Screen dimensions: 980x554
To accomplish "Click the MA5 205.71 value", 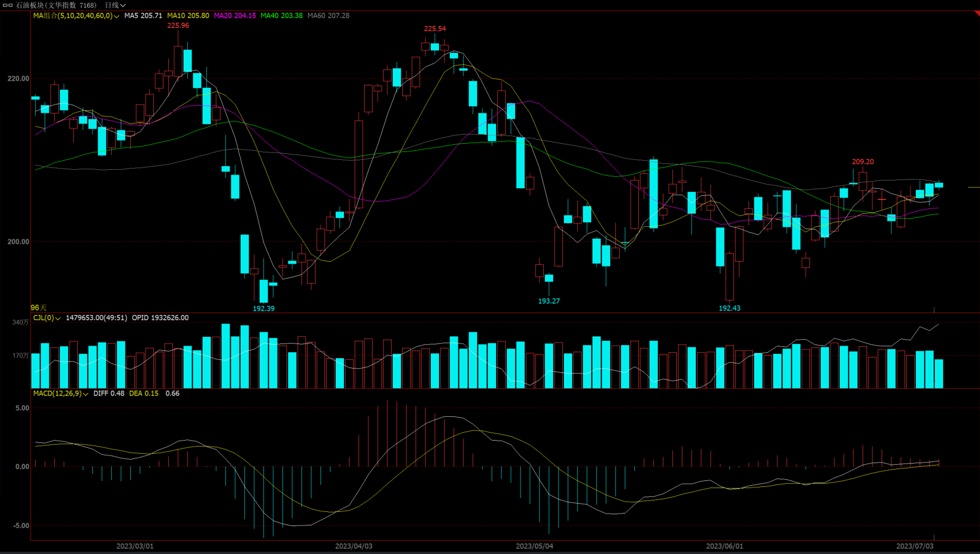I will (143, 16).
